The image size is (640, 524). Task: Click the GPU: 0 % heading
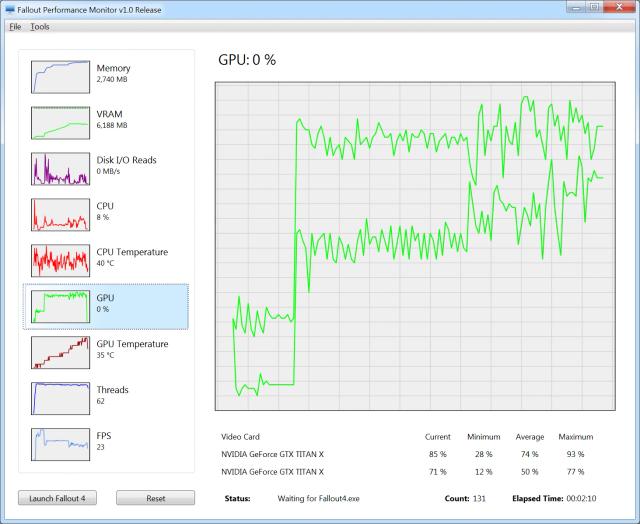[247, 60]
